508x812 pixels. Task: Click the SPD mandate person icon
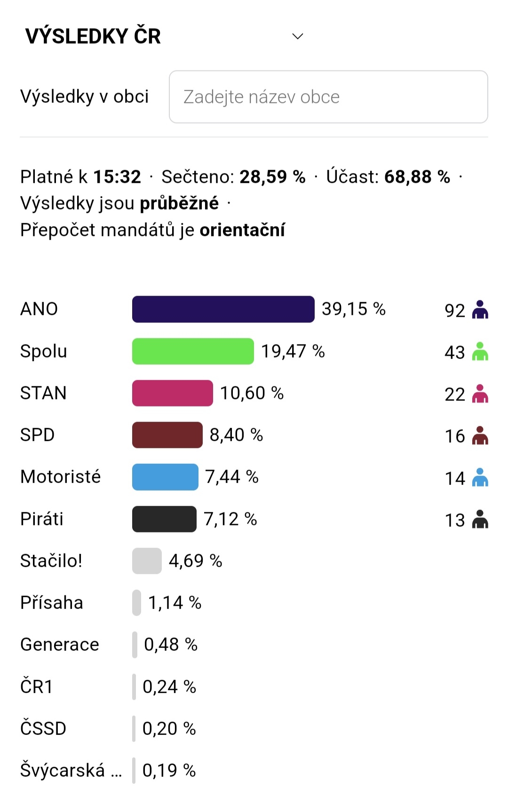pos(480,436)
